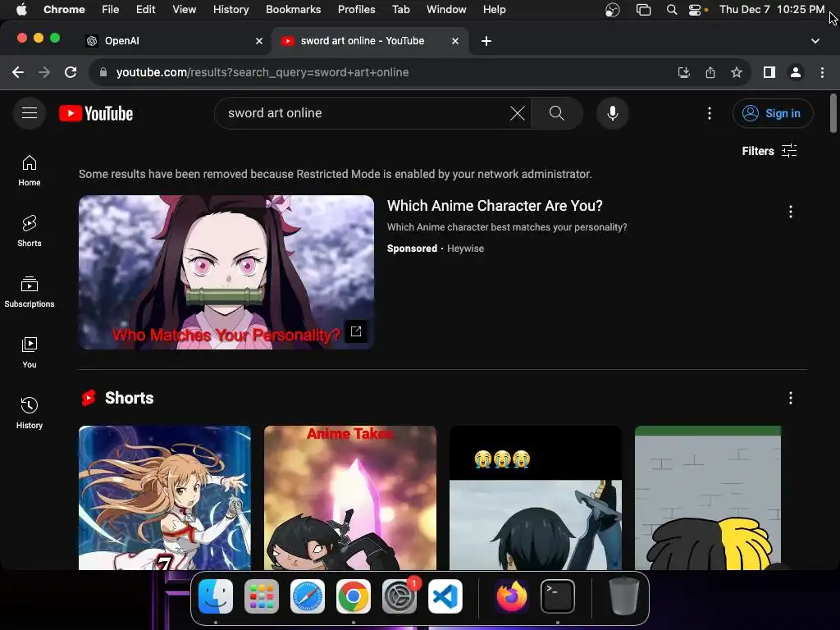Open the 'Anime Takes' Short thumbnail

(x=350, y=498)
